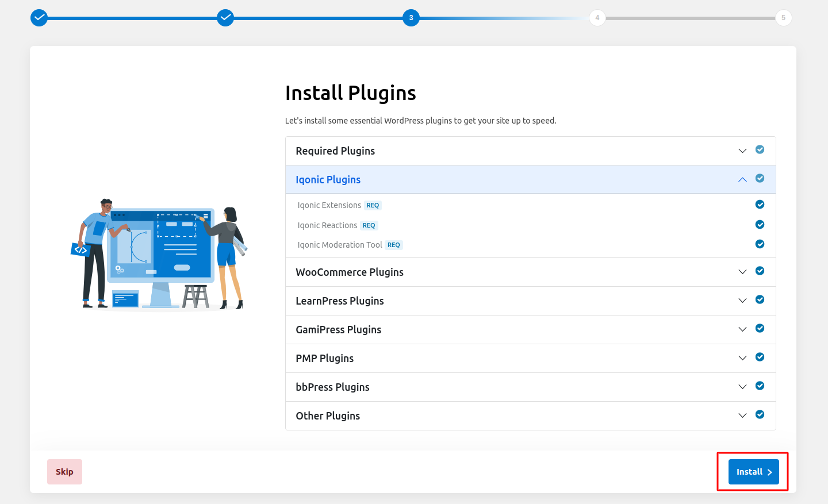This screenshot has height=504, width=828.
Task: Toggle the LearnPress Plugins checkbox
Action: pyautogui.click(x=760, y=299)
